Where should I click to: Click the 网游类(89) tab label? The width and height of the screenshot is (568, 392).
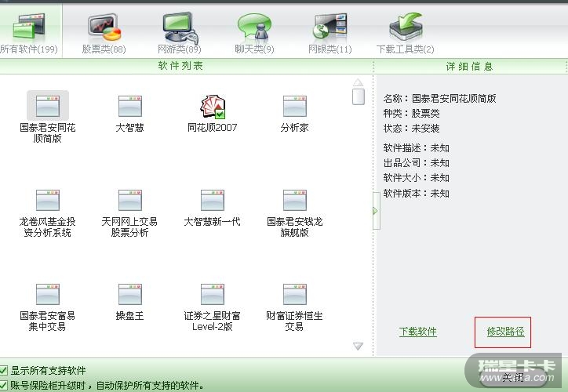coord(180,49)
